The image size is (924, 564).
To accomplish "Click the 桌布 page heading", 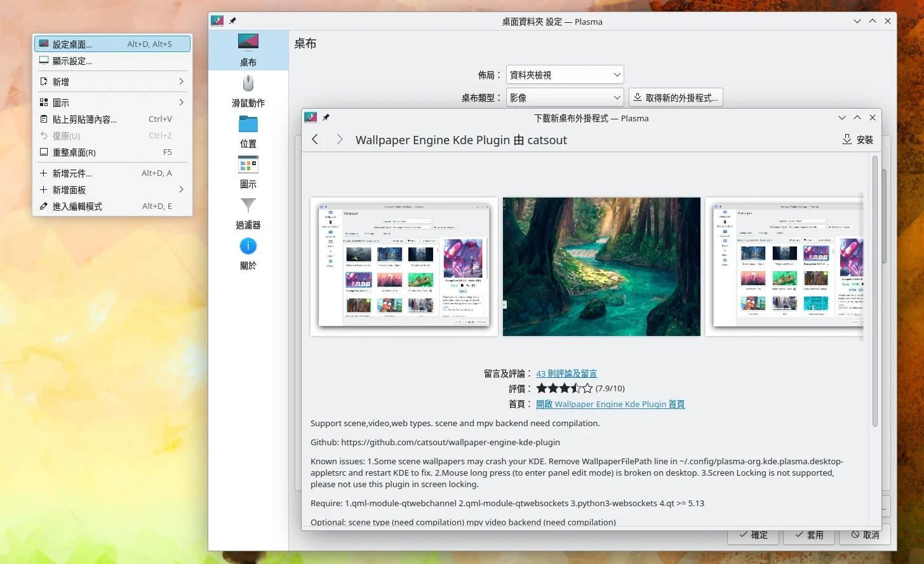I will pyautogui.click(x=305, y=43).
